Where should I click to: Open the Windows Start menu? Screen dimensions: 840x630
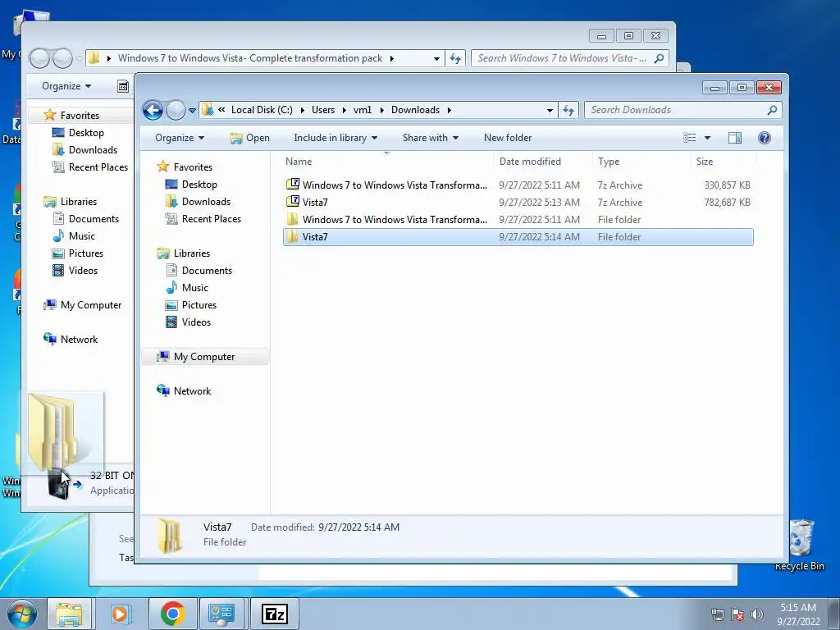21,614
